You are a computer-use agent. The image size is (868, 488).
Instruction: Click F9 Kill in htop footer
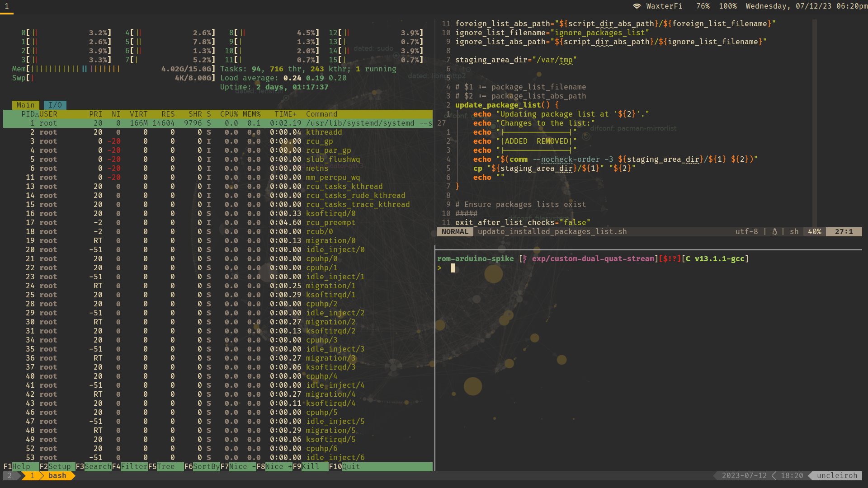(310, 467)
